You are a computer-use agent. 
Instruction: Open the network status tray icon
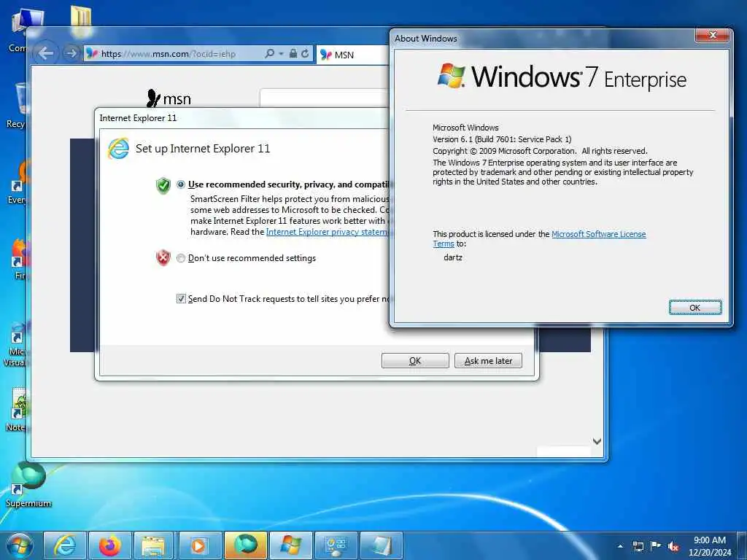click(638, 546)
